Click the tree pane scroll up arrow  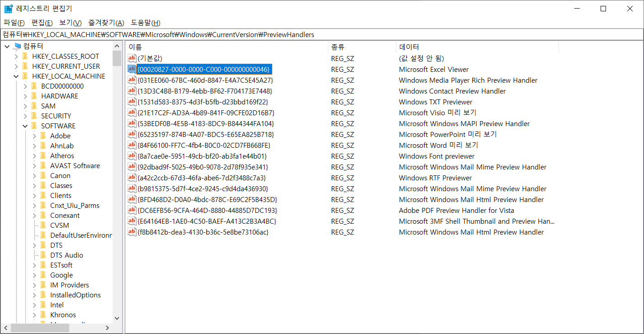[117, 46]
